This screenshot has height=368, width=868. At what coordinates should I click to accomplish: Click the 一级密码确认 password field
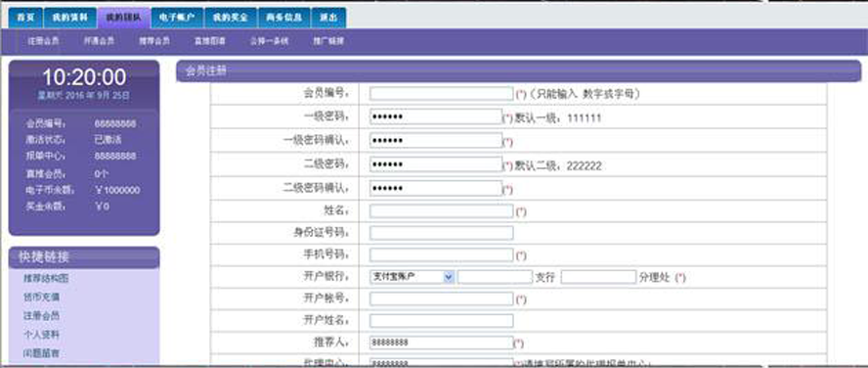pyautogui.click(x=436, y=141)
